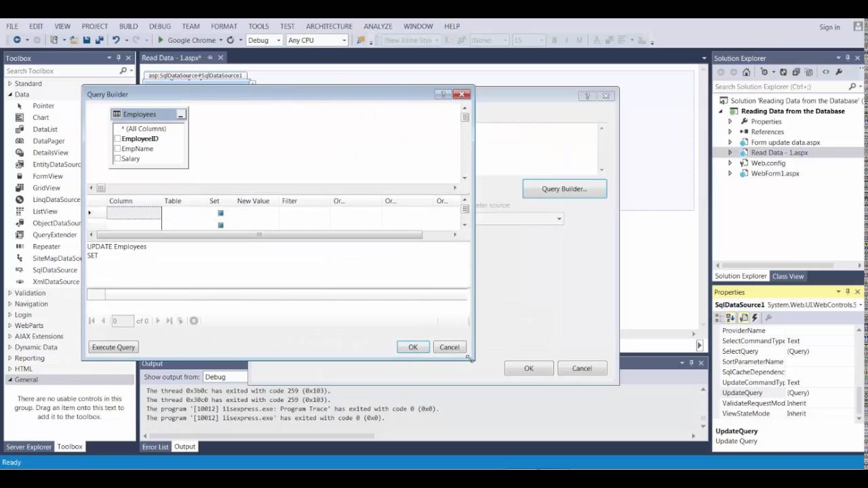The image size is (868, 488).
Task: Click the Undo arrow in the toolbar
Action: coord(116,40)
